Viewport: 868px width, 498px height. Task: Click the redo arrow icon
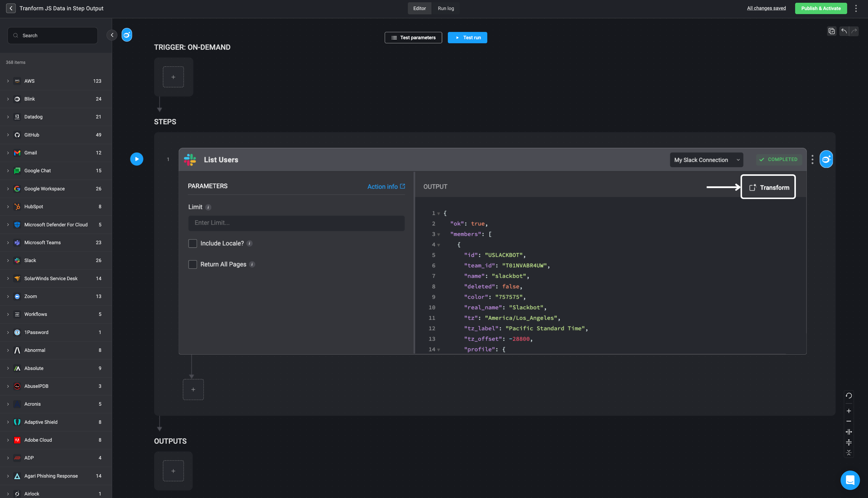click(854, 31)
